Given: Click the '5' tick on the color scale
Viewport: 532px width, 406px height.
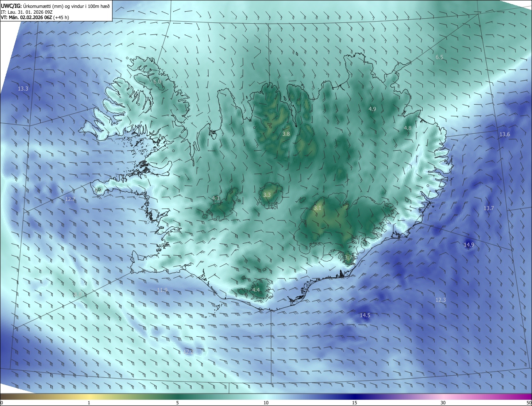Looking at the screenshot, I should coord(177,403).
